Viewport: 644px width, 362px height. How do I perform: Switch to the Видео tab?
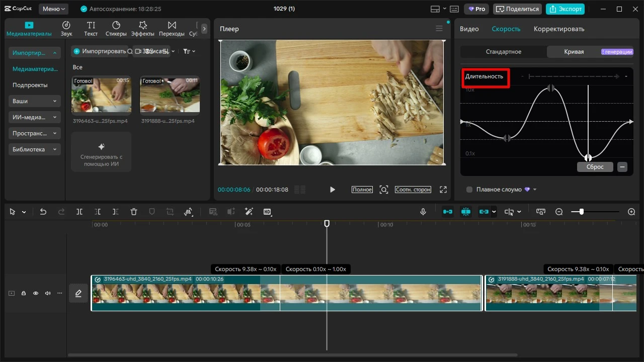click(469, 29)
